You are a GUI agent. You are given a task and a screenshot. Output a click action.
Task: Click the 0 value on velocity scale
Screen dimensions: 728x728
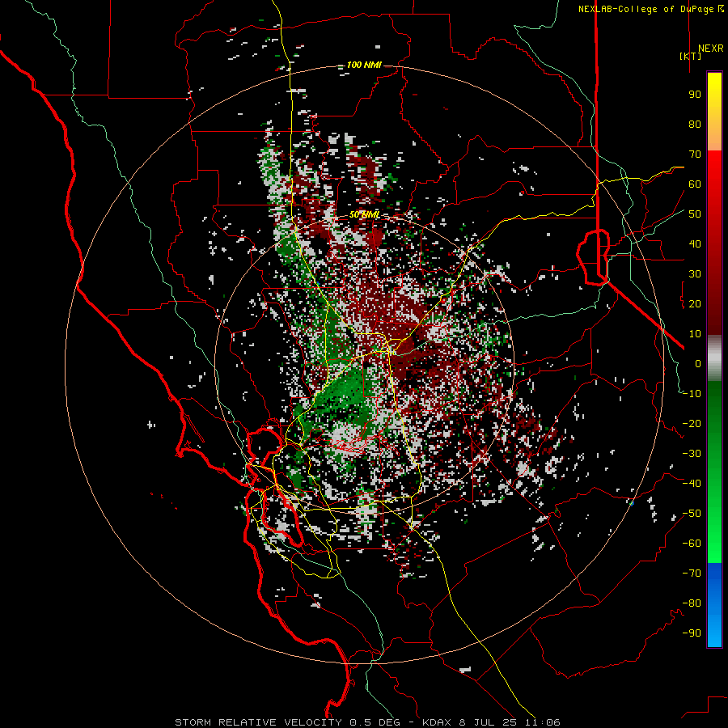pos(698,364)
